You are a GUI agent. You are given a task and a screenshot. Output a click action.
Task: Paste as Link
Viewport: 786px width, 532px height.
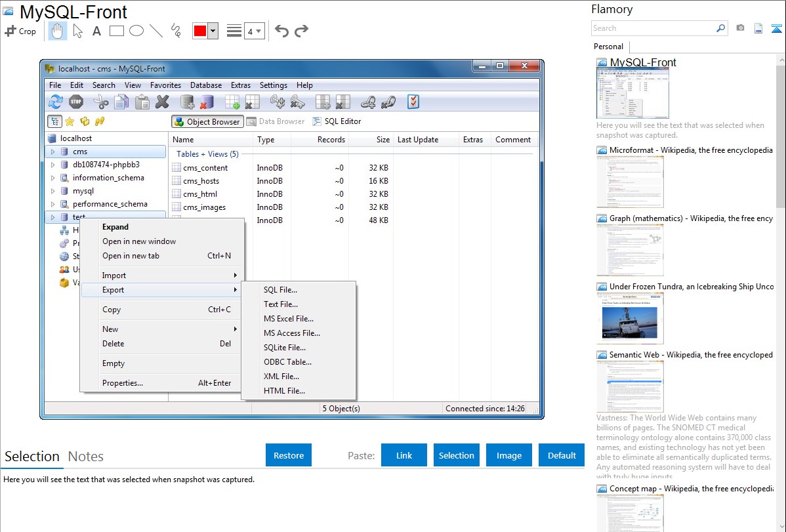pos(404,455)
